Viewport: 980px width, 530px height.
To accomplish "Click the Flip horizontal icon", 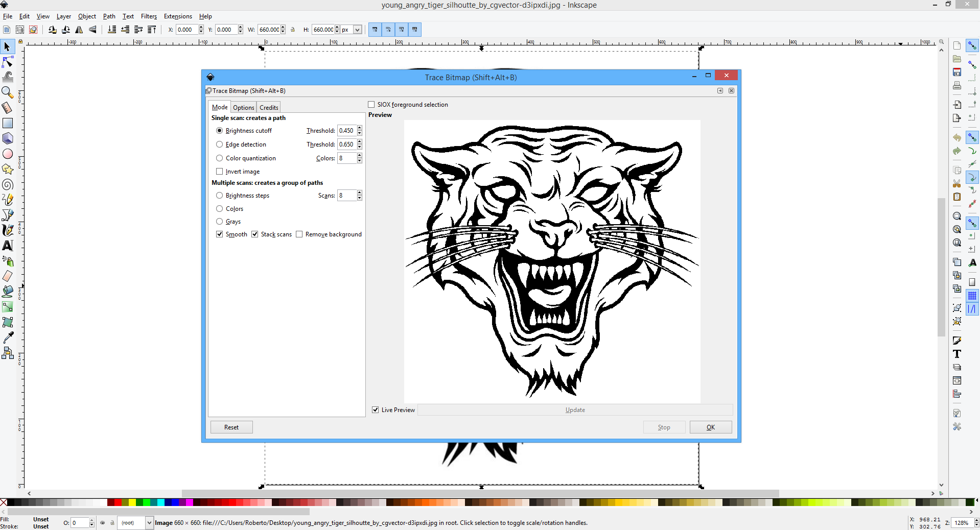I will click(79, 30).
